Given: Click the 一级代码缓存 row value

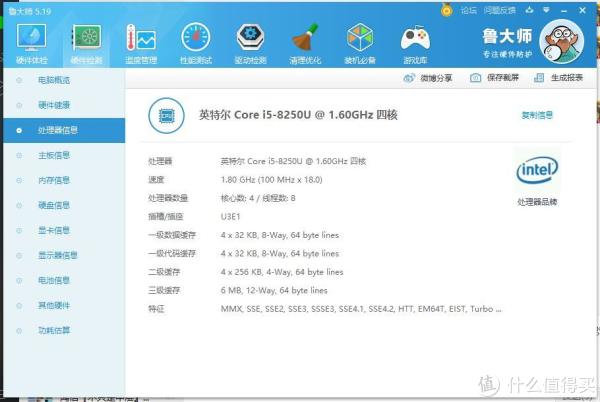Looking at the screenshot, I should point(280,254).
